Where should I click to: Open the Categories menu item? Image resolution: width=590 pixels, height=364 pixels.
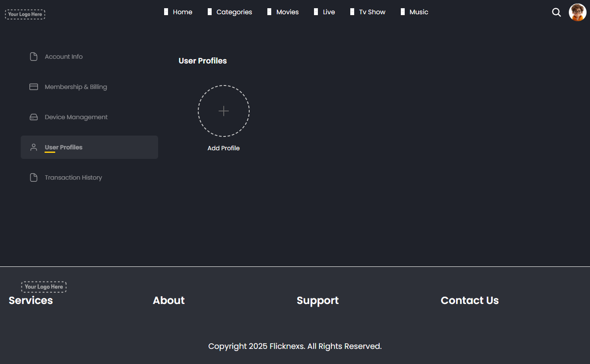[x=234, y=12]
